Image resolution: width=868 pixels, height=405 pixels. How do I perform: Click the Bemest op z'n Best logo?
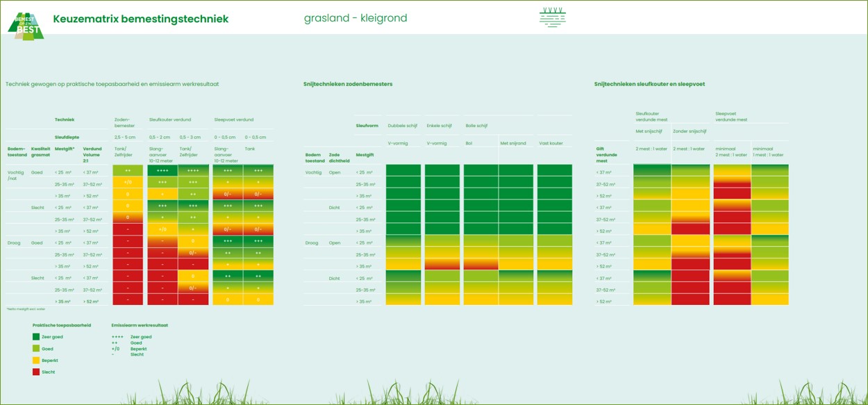(26, 24)
